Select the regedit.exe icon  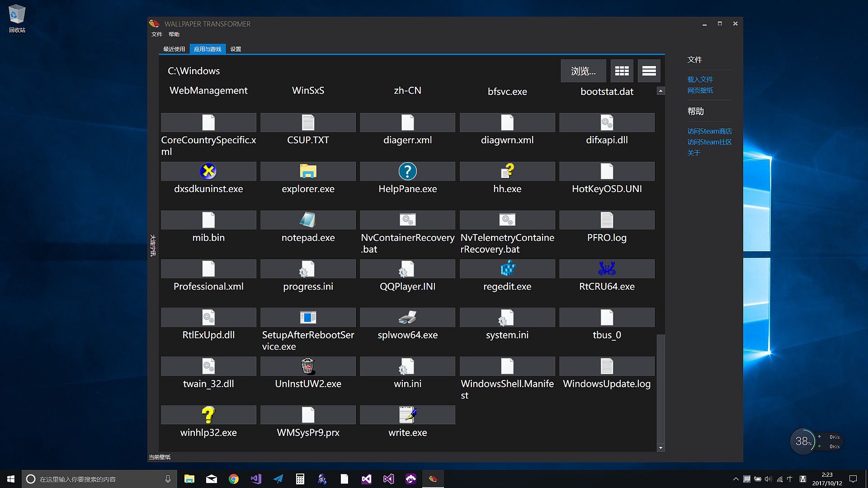point(507,269)
